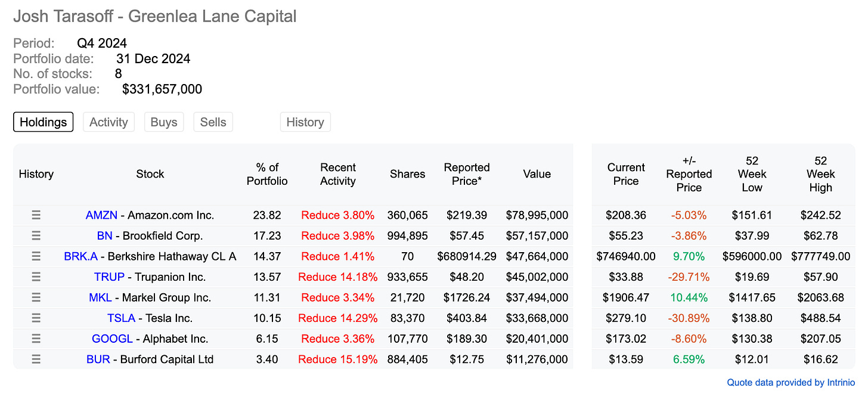This screenshot has height=394, width=868.
Task: Open the AMZN ticker link
Action: point(102,215)
